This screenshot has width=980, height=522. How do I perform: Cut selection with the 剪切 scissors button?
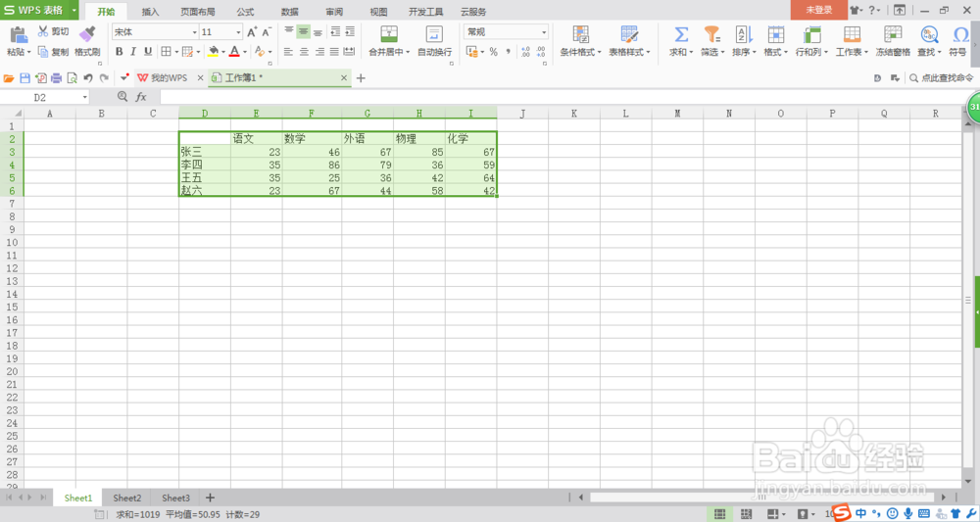point(53,32)
